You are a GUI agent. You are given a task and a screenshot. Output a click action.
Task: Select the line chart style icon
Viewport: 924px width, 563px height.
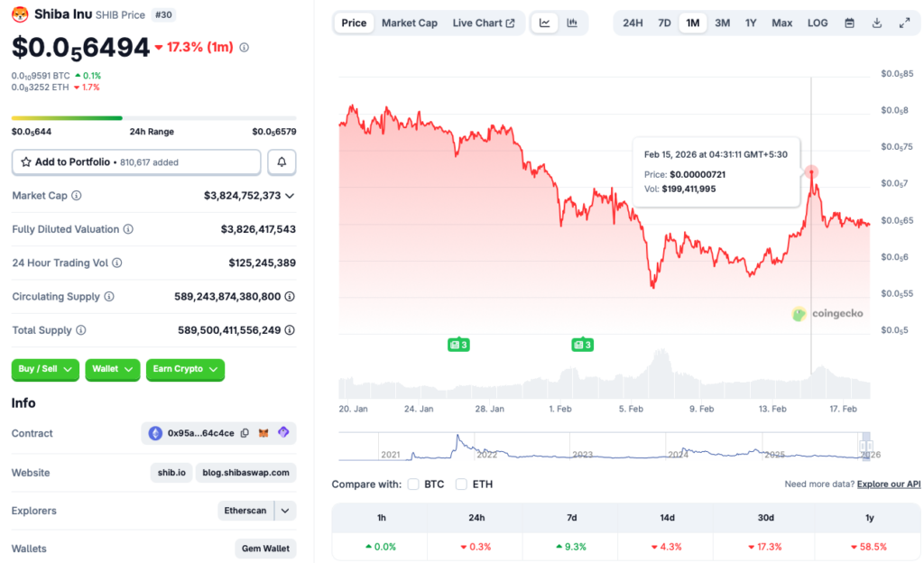click(x=544, y=23)
